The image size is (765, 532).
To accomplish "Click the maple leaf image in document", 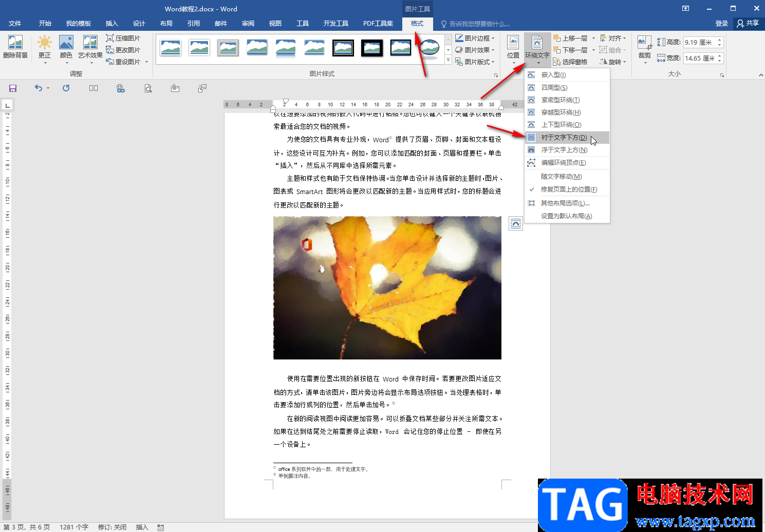I will [x=387, y=288].
